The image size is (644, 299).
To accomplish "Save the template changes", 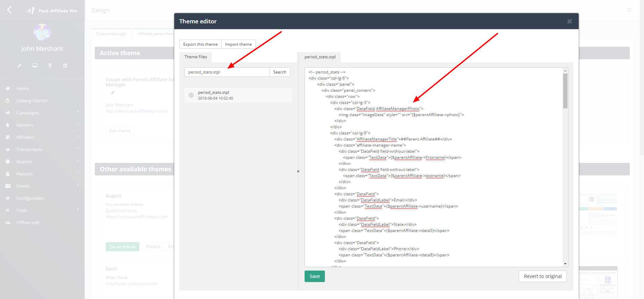I will pos(315,276).
